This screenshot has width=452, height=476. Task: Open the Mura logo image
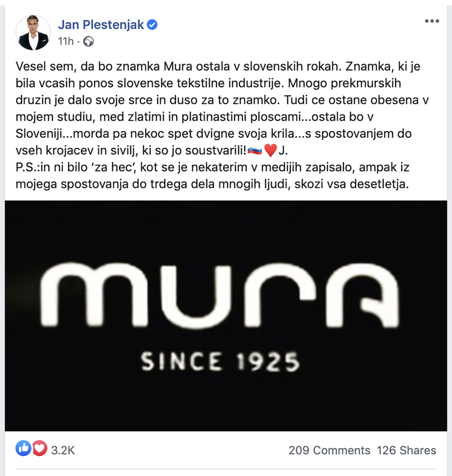[x=226, y=316]
